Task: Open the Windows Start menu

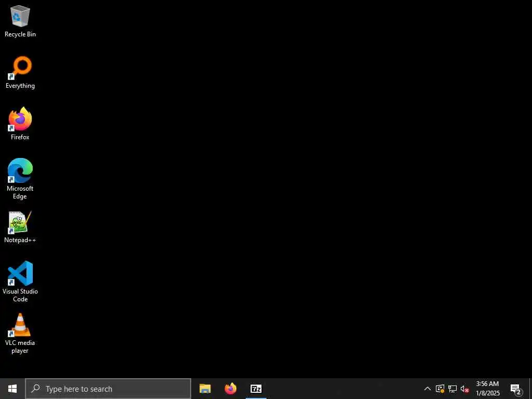Action: (x=12, y=389)
